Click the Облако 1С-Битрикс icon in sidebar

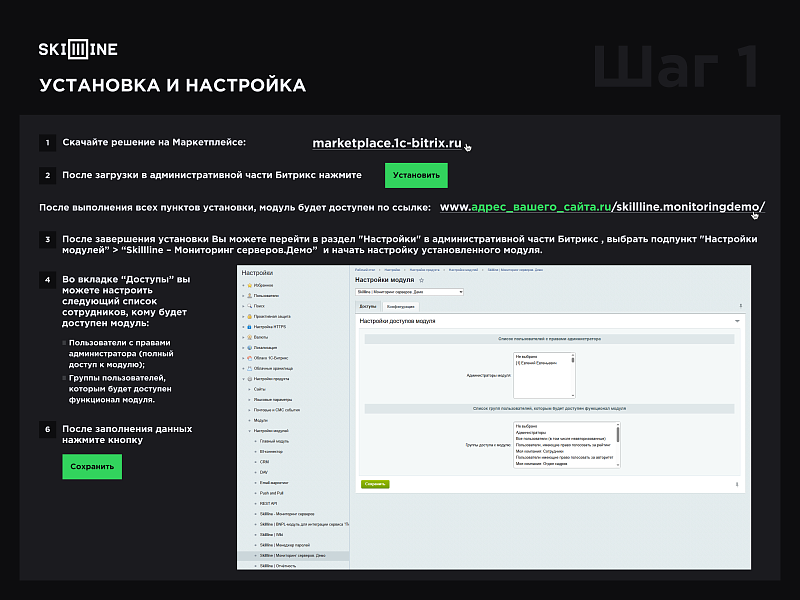point(249,359)
